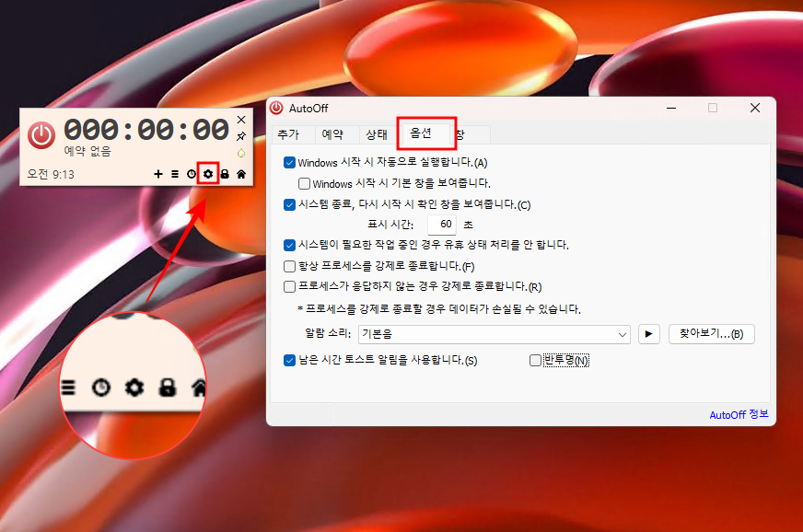Switch to the 창 tab

(x=471, y=134)
